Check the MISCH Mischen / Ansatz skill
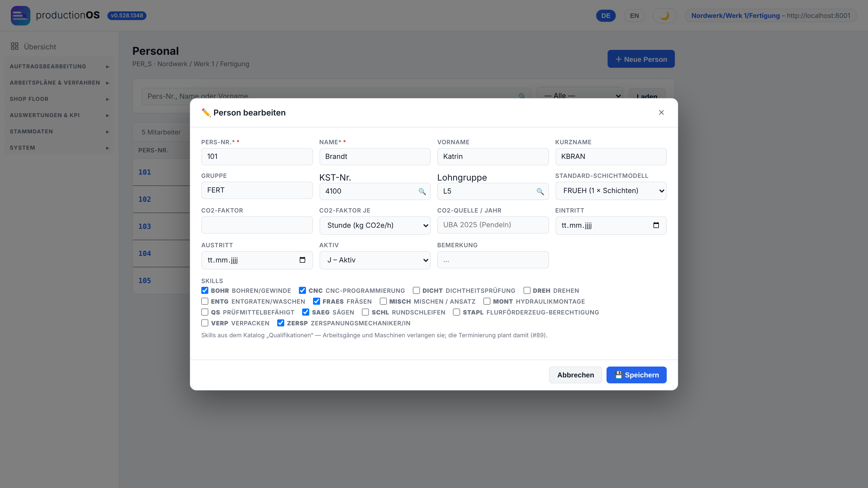The height and width of the screenshot is (488, 868). (x=383, y=301)
